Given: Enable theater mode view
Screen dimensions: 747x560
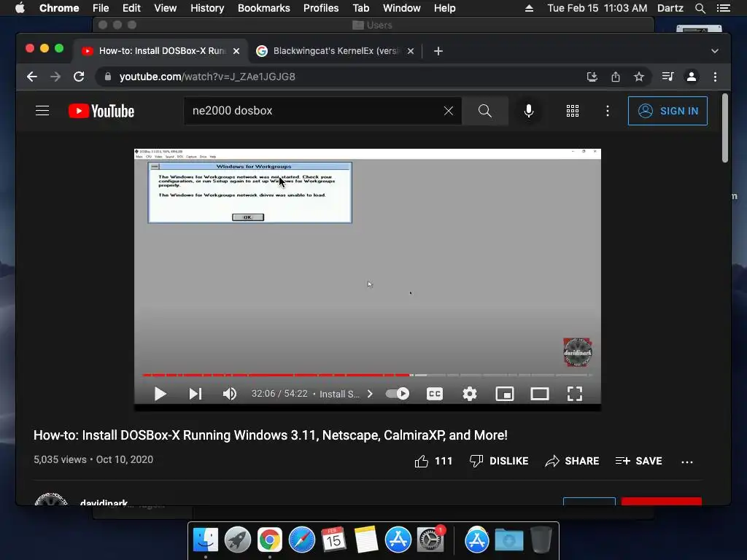Looking at the screenshot, I should tap(540, 394).
